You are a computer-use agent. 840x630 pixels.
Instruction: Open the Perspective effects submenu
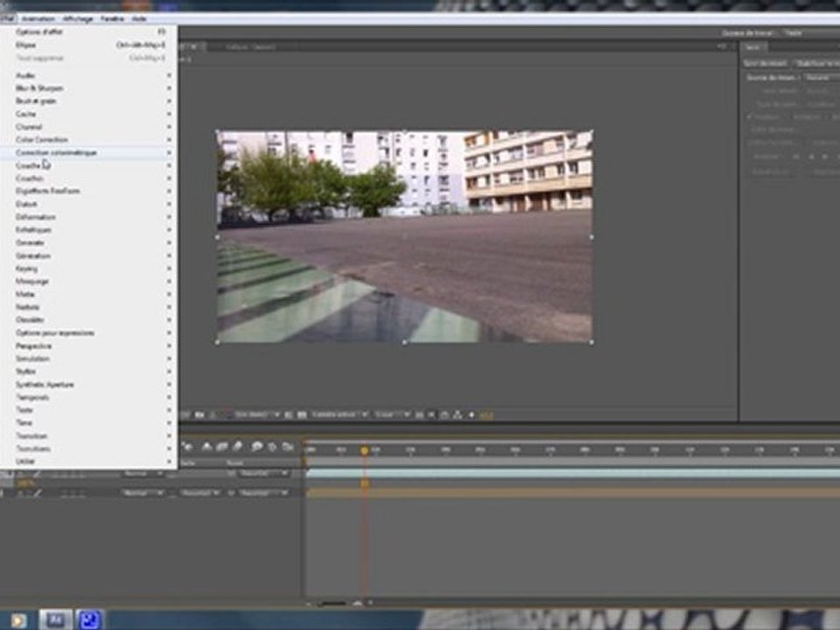pyautogui.click(x=89, y=346)
